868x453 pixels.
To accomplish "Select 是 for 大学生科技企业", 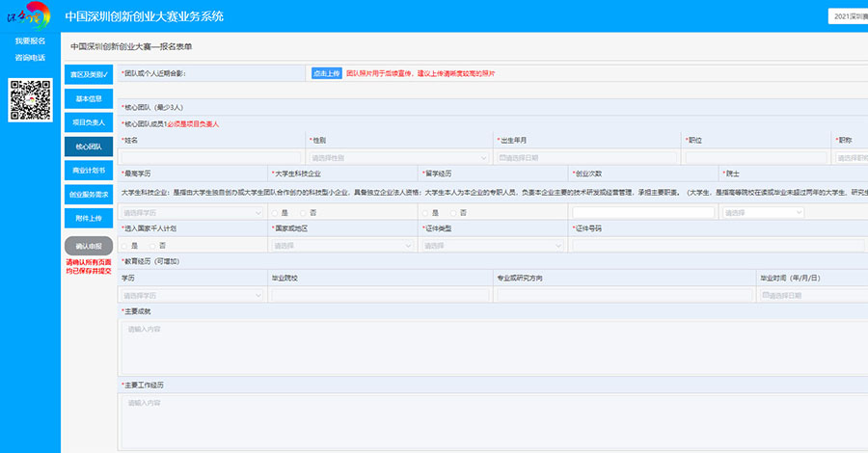I will [275, 213].
